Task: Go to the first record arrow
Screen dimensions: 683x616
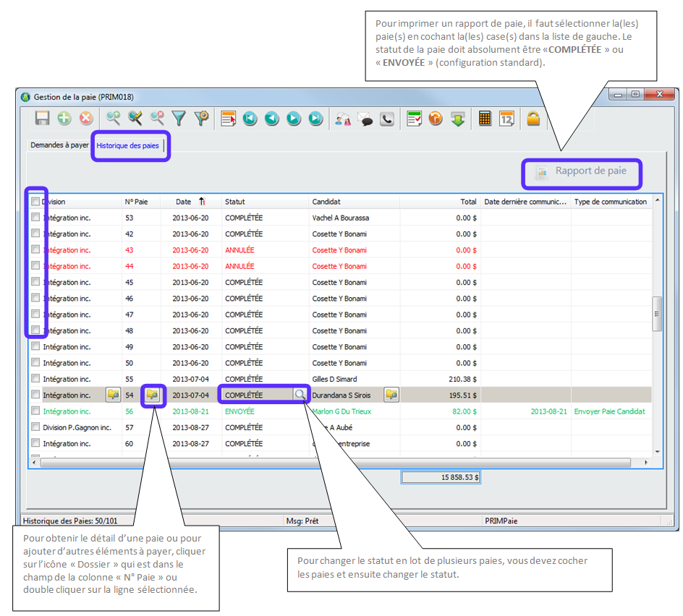Action: tap(250, 119)
